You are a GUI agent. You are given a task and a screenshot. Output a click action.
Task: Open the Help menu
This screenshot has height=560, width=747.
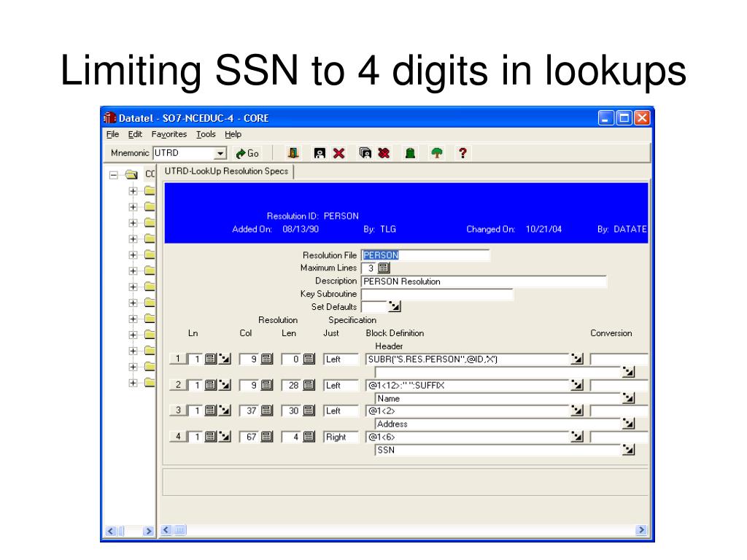click(x=233, y=134)
